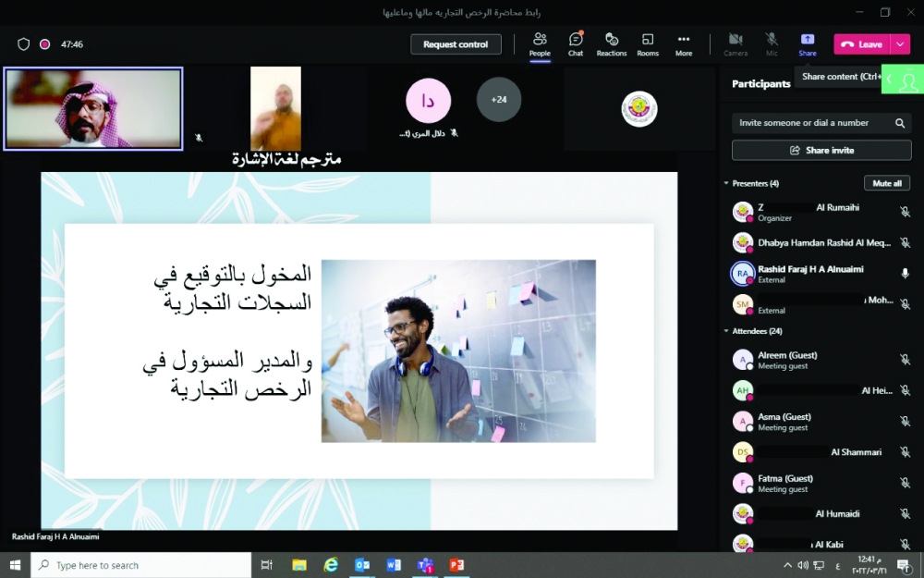Screen dimensions: 924x578
Task: Open PowerPoint from the taskbar
Action: point(456,565)
